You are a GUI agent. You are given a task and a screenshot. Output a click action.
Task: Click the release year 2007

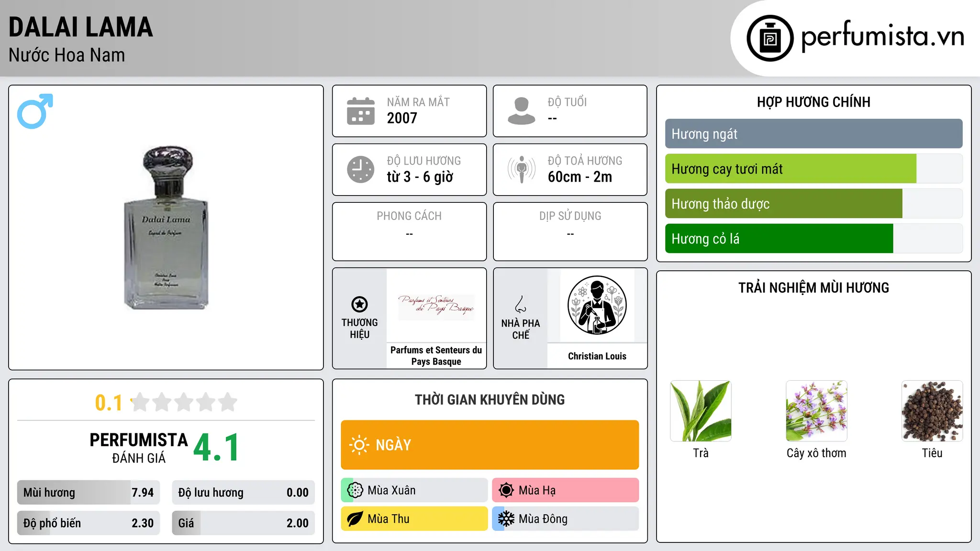pyautogui.click(x=402, y=118)
